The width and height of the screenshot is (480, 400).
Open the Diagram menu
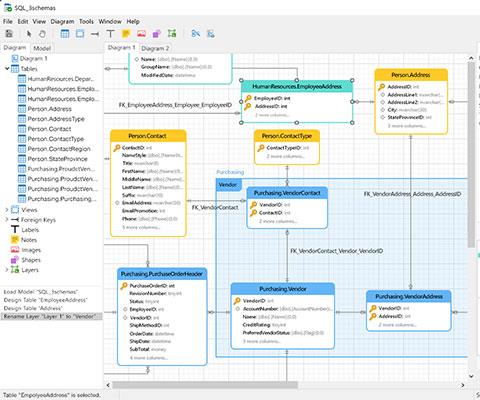coord(62,21)
